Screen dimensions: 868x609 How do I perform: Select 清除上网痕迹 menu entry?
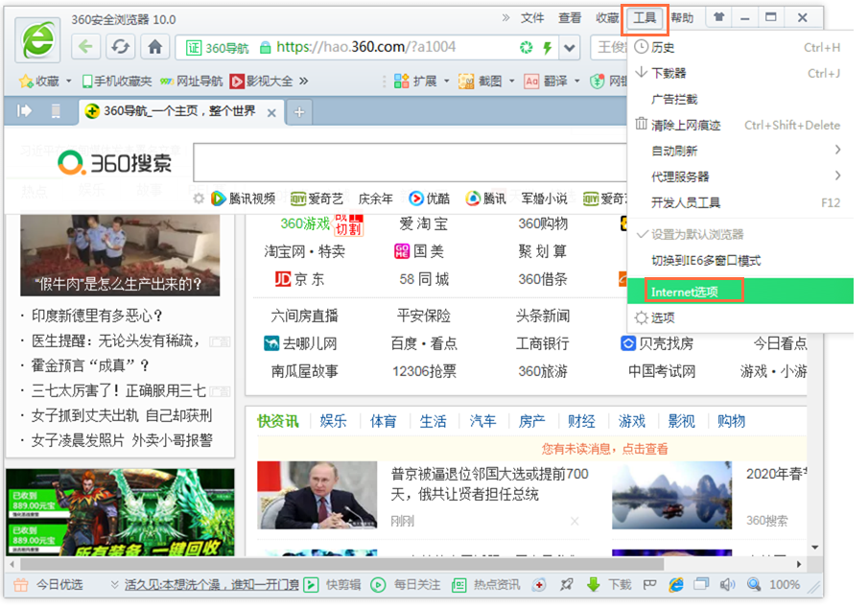pyautogui.click(x=740, y=125)
